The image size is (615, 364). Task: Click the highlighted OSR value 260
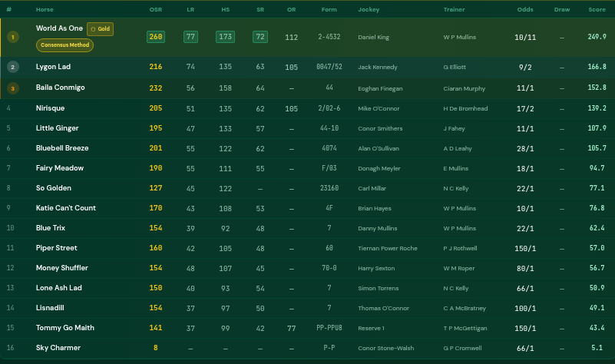tap(156, 37)
